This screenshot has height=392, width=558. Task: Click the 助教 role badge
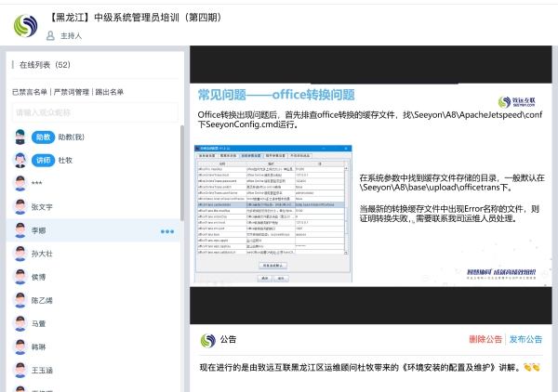coord(43,137)
